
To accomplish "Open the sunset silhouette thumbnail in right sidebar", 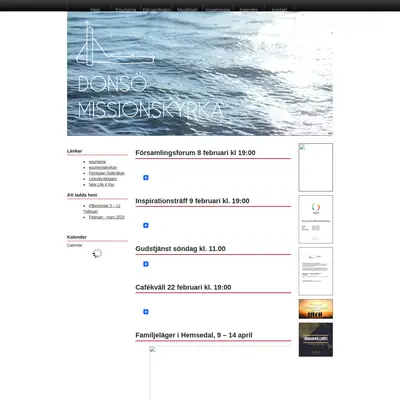I will (316, 309).
